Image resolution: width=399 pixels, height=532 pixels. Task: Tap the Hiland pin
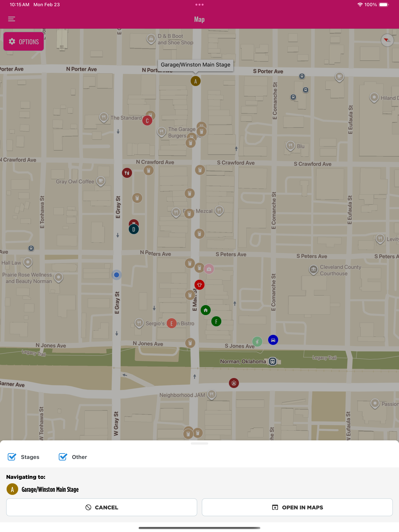[x=374, y=98]
